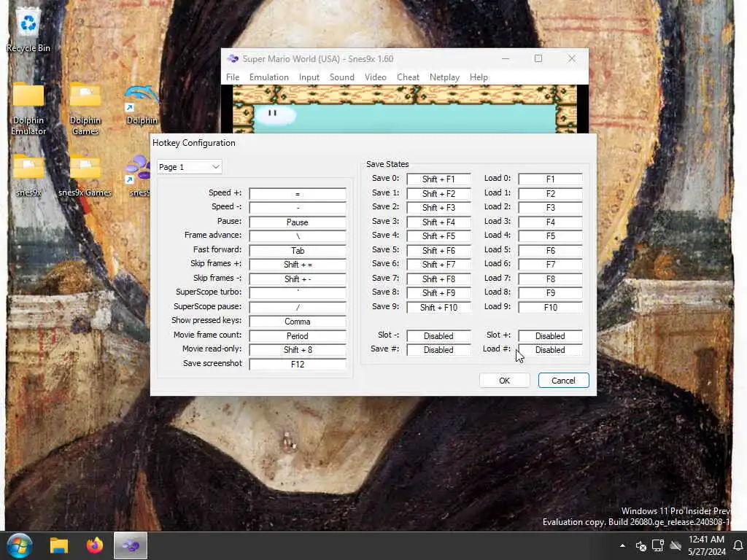Click the Show pressed keys field
747x560 pixels.
coord(298,322)
